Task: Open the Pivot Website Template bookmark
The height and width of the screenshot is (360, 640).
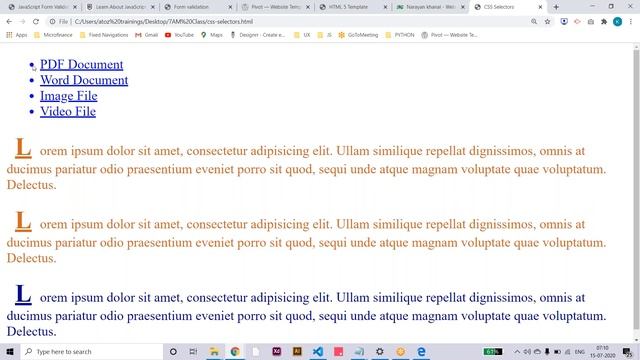Action: click(449, 35)
